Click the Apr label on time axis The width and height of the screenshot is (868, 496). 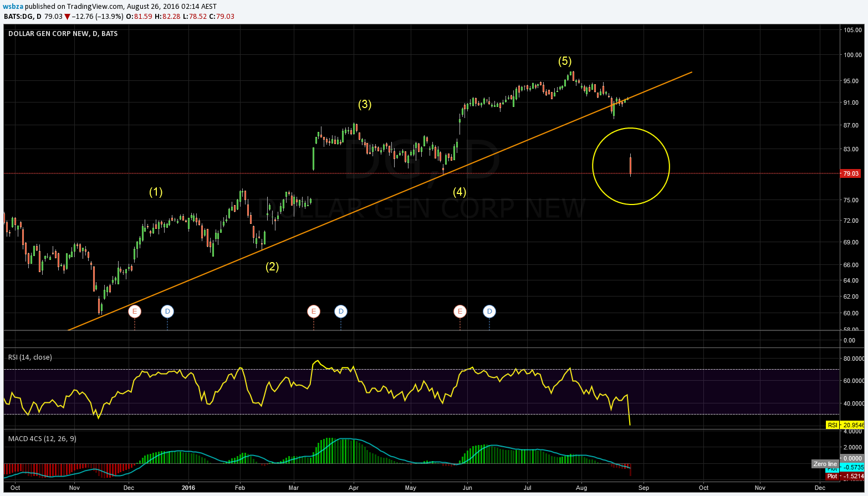[x=354, y=488]
